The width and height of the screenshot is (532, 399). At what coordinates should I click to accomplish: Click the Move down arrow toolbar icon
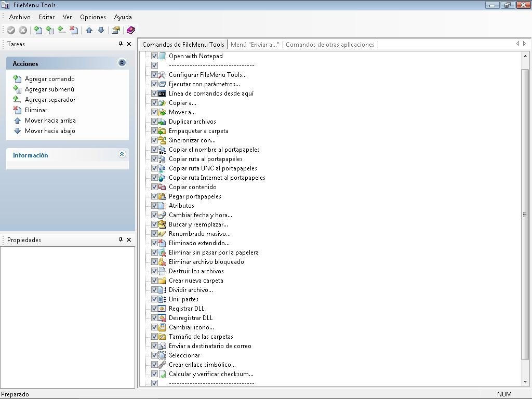(101, 30)
